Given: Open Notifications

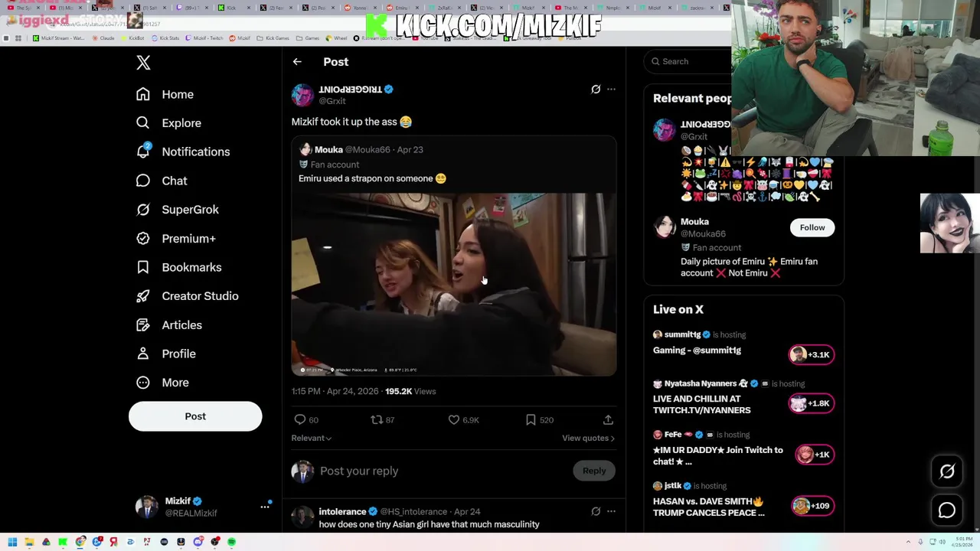Looking at the screenshot, I should 183,152.
